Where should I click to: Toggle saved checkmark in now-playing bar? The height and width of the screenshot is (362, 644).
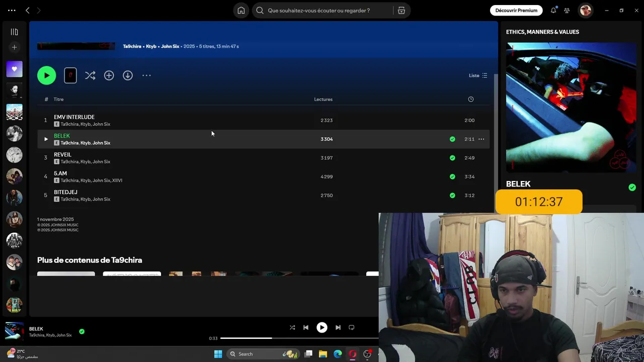click(82, 331)
